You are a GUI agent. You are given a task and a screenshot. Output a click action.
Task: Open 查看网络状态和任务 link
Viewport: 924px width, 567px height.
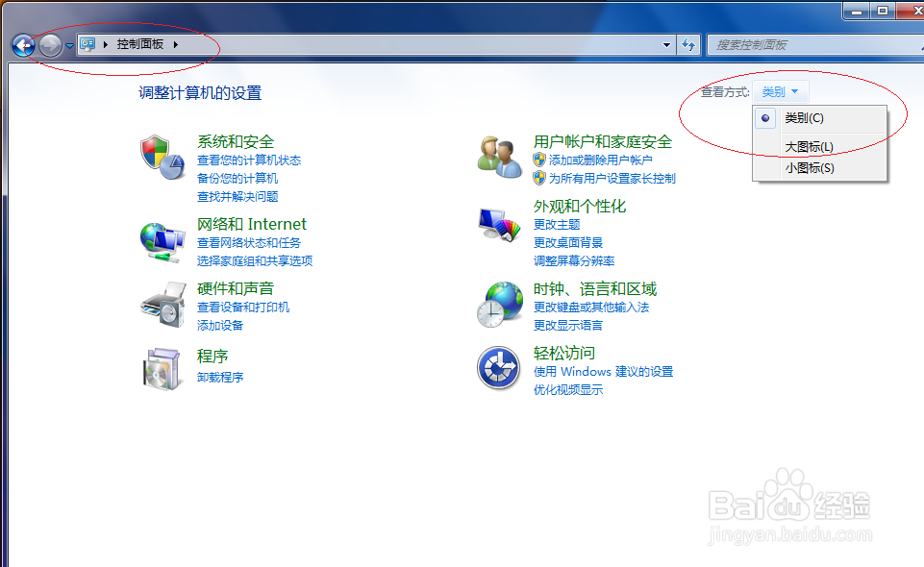tap(249, 242)
